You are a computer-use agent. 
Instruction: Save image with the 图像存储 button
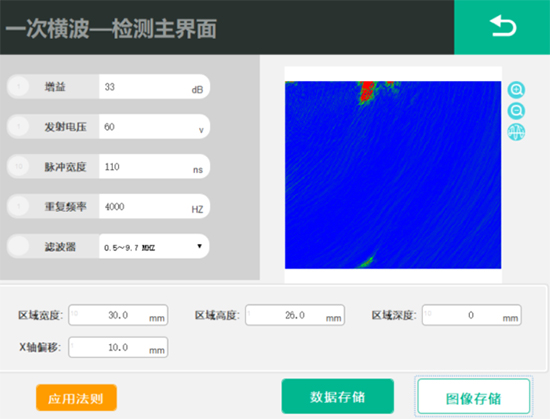coord(474,397)
